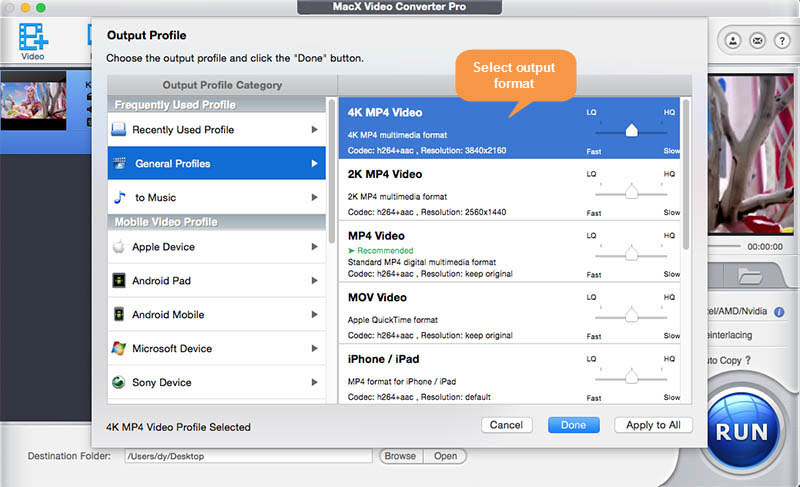Click the 4K MP4 Video quality slider

click(632, 131)
